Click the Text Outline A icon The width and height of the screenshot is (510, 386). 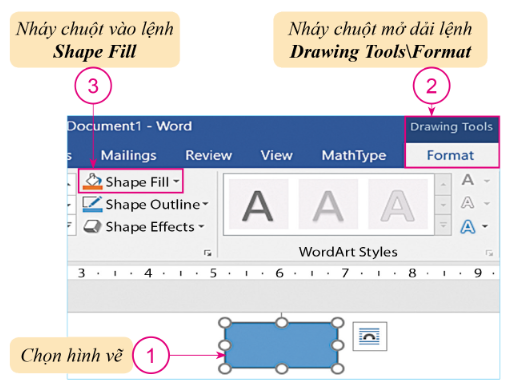(x=468, y=203)
